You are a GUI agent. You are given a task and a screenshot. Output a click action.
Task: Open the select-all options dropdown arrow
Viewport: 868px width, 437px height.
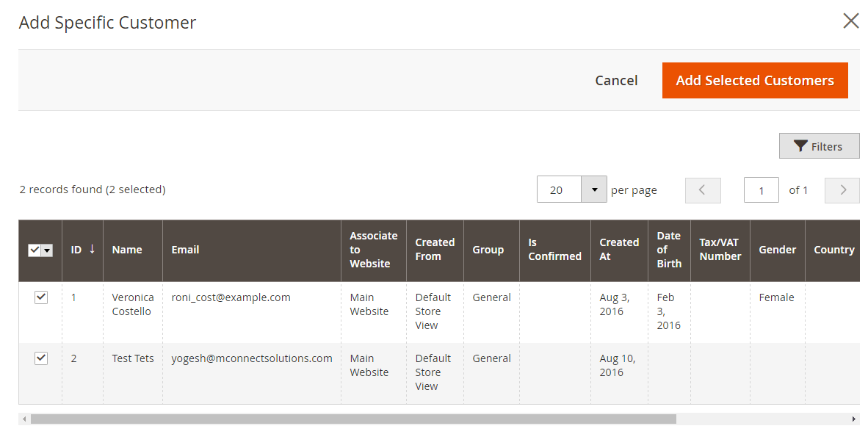[48, 250]
